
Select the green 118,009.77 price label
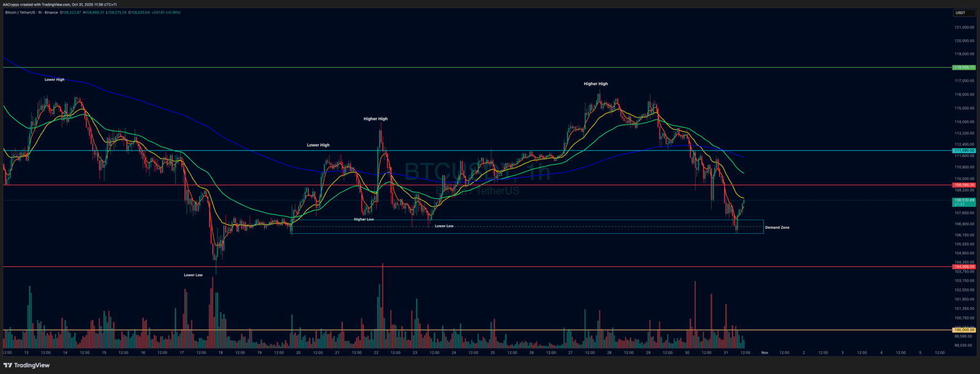point(963,67)
